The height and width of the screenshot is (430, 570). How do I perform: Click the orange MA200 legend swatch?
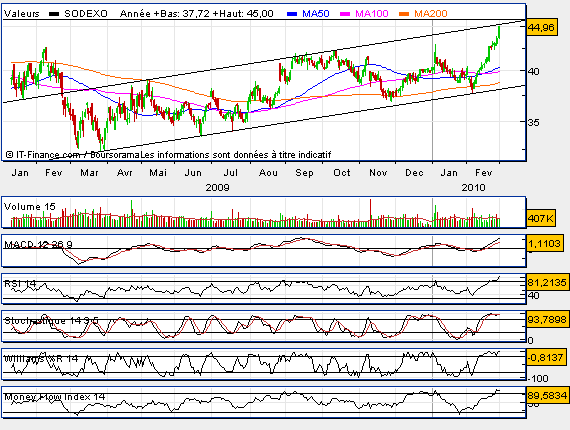(404, 14)
